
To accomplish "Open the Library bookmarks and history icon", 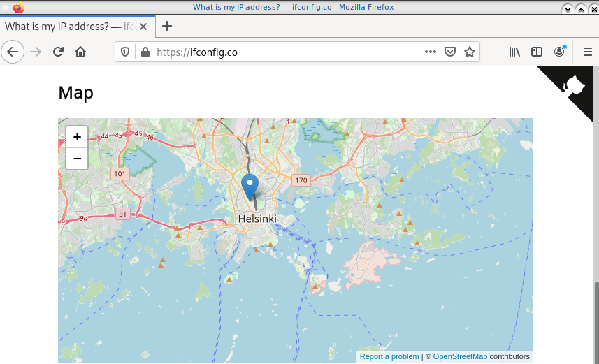I will [514, 52].
